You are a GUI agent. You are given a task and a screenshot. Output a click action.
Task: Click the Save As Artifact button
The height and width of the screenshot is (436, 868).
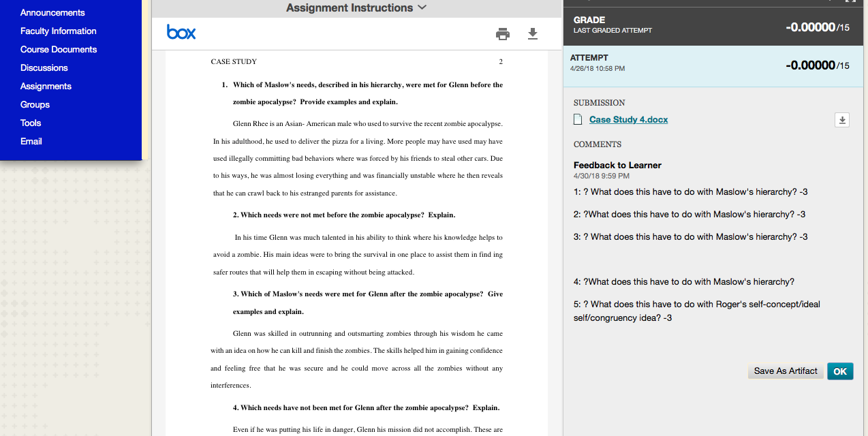tap(786, 371)
